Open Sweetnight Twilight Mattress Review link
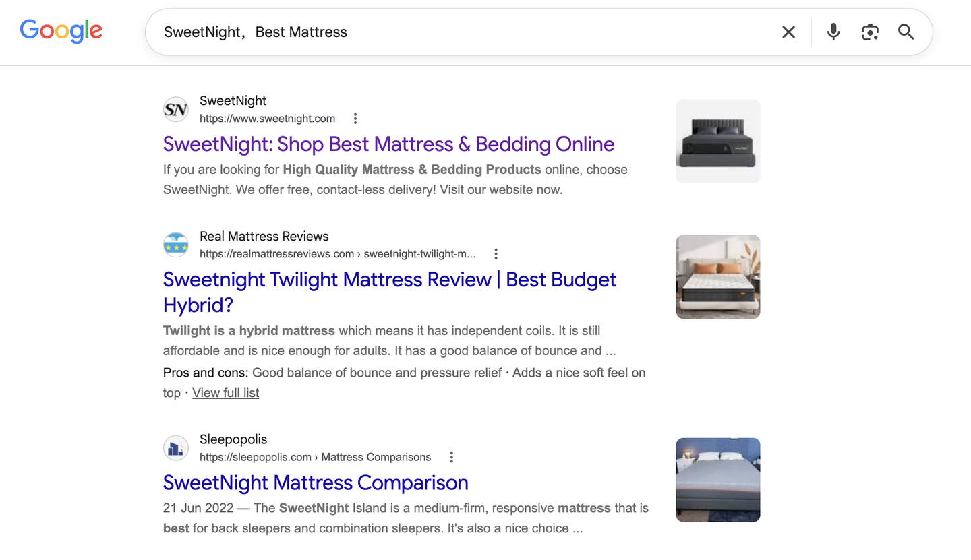 pos(390,292)
